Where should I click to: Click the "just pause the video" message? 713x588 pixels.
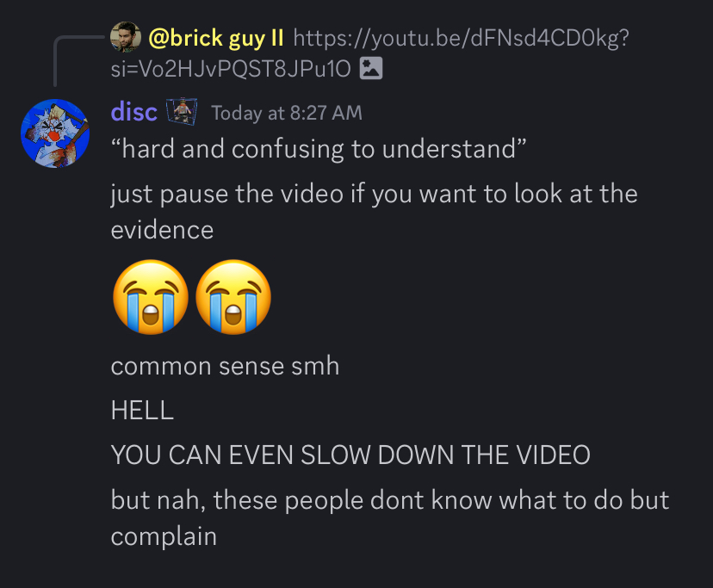pyautogui.click(x=375, y=212)
